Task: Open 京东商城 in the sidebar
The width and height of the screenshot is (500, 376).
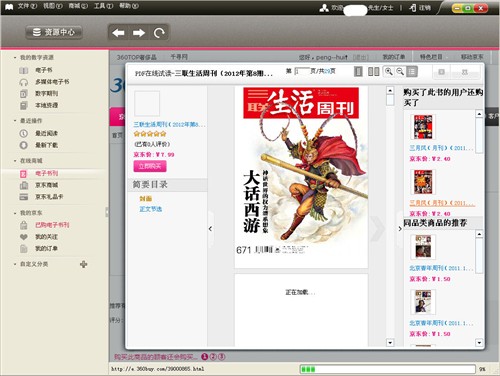Action: [x=47, y=185]
